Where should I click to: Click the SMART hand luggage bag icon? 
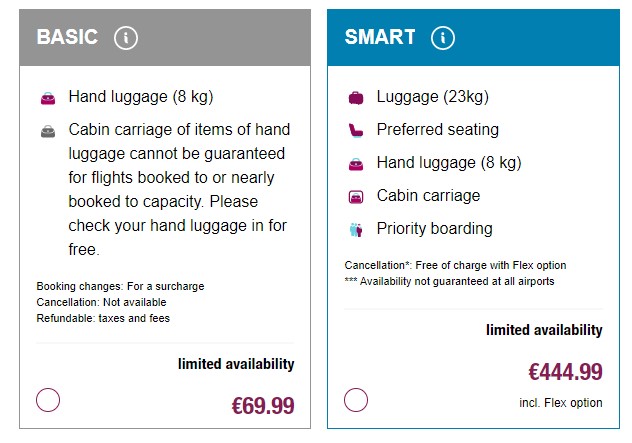click(x=356, y=163)
